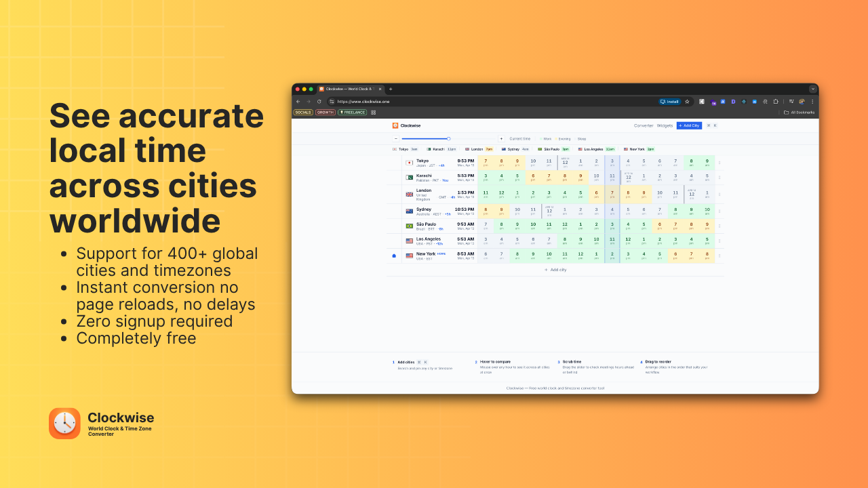Close the Clockwise browser tab
868x488 pixels.
tap(380, 89)
